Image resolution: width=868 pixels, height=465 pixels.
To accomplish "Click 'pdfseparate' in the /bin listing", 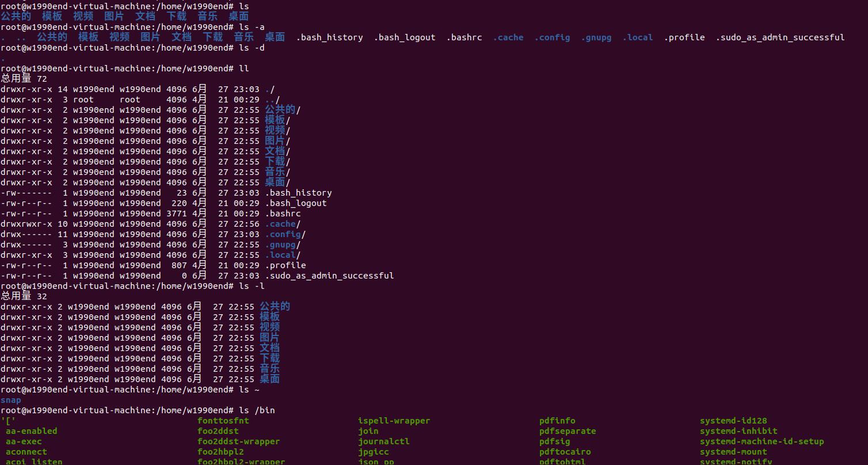I will (x=568, y=431).
